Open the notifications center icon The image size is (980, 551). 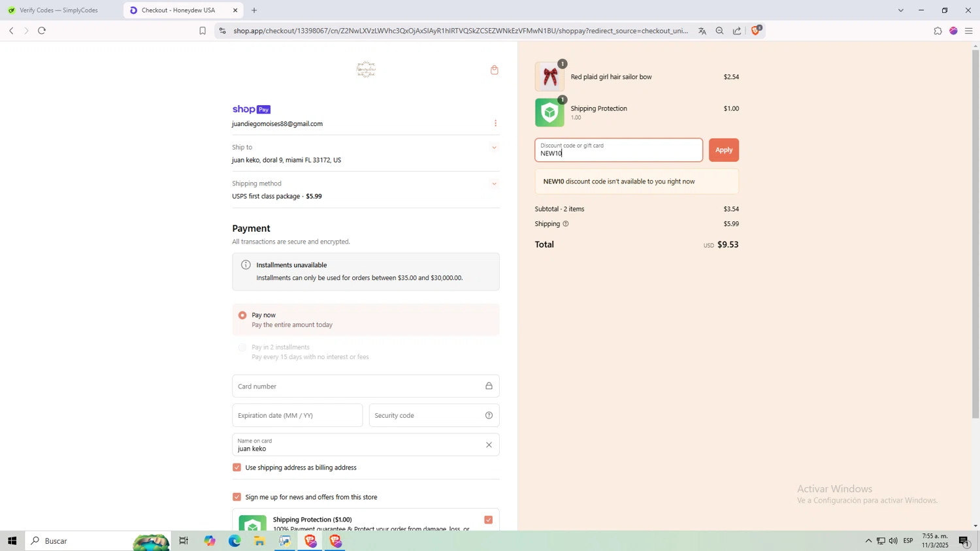[964, 541]
